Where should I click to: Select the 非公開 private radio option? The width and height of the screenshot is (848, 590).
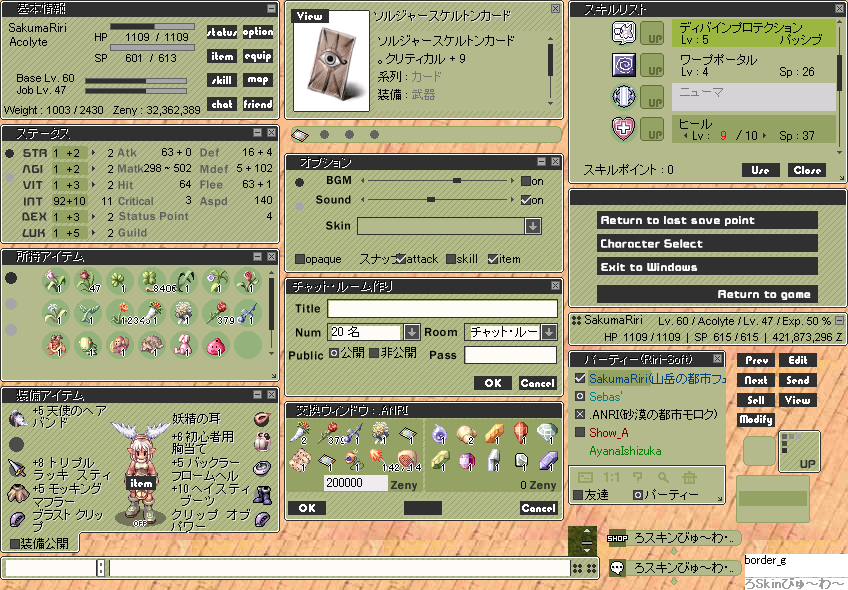click(373, 353)
